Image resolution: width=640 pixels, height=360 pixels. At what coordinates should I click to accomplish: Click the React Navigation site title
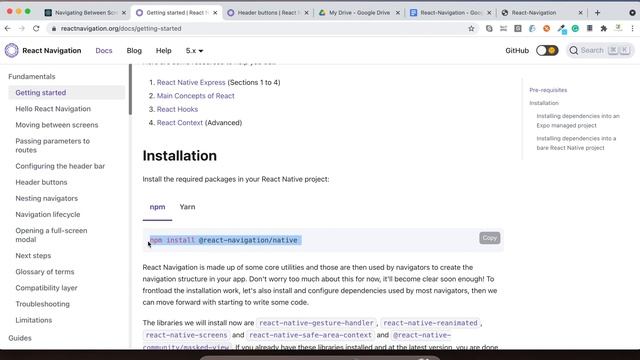pos(52,51)
